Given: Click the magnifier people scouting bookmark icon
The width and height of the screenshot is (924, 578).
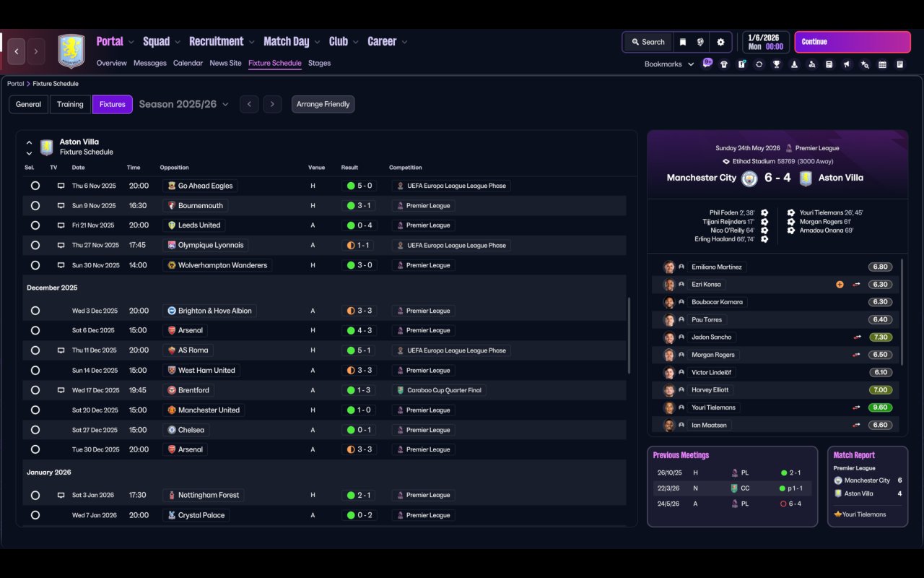Looking at the screenshot, I should [x=811, y=64].
